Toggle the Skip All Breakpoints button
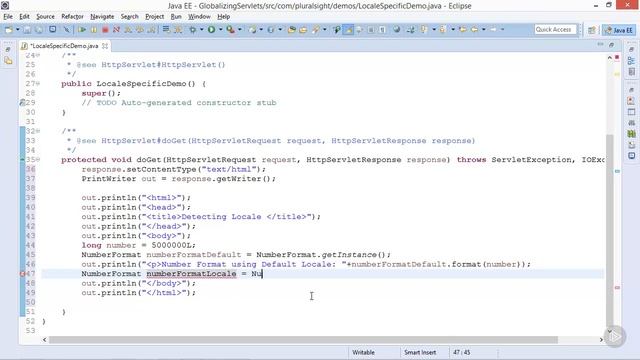The image size is (640, 360). point(66,29)
